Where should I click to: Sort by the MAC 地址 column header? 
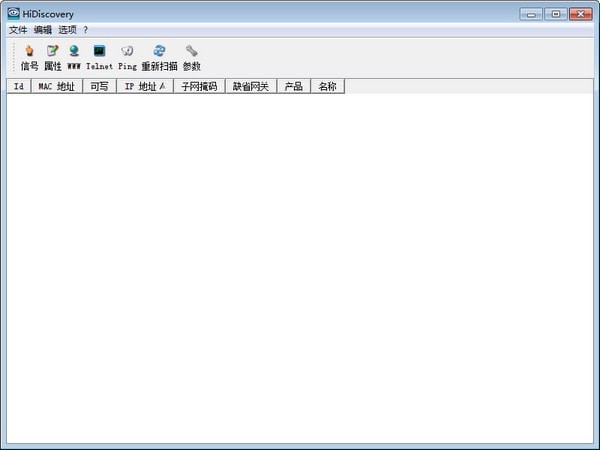coord(56,87)
